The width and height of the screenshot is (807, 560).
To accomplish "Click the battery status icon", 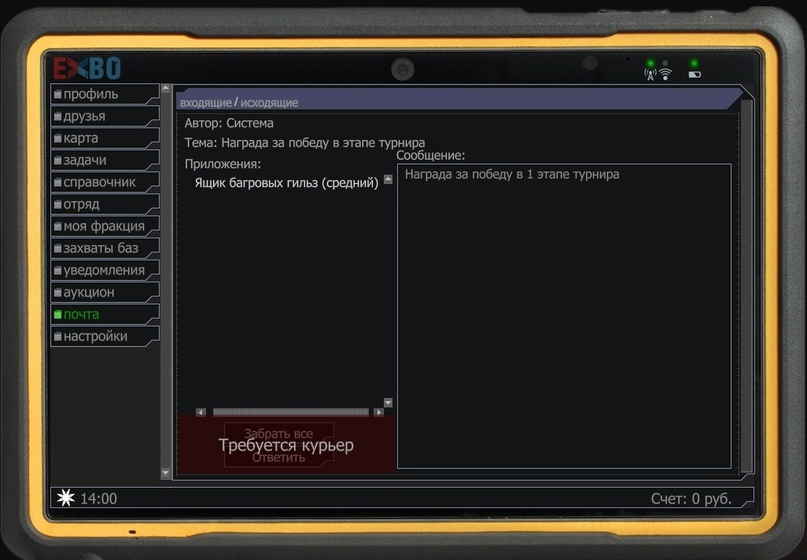I will [x=694, y=75].
